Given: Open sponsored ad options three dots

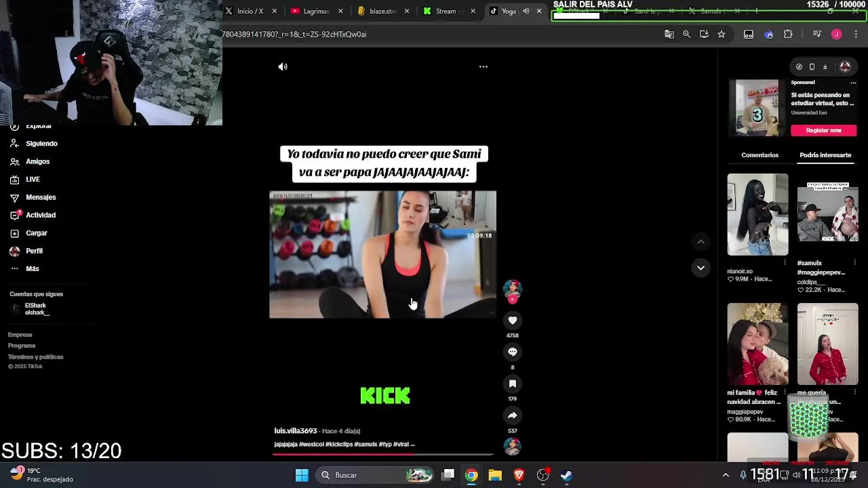Looking at the screenshot, I should (853, 83).
